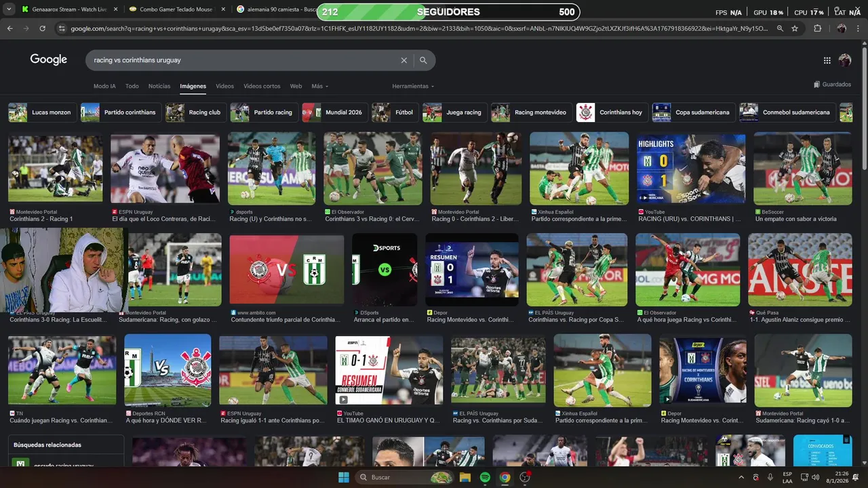The width and height of the screenshot is (868, 488).
Task: Open 'EL TIMAO GANÓ EN URUGUAY' YouTube link
Action: pos(389,420)
